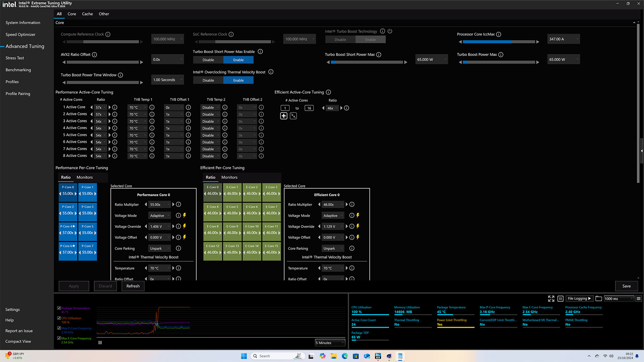Click info icon beside Efficient Active-Core Tuning heading
The width and height of the screenshot is (644, 362).
pos(328,92)
